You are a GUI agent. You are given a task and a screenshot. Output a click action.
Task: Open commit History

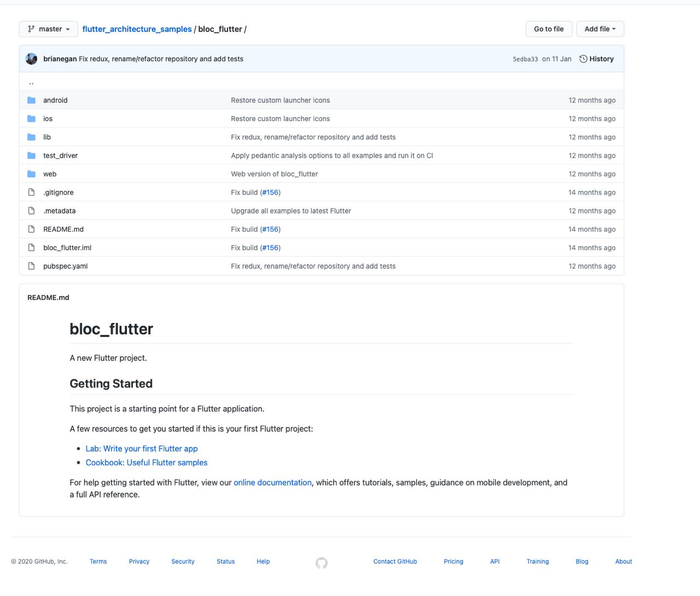(x=596, y=59)
